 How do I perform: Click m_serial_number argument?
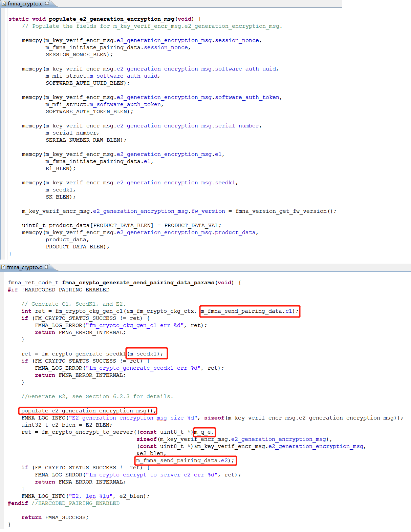[x=71, y=133]
